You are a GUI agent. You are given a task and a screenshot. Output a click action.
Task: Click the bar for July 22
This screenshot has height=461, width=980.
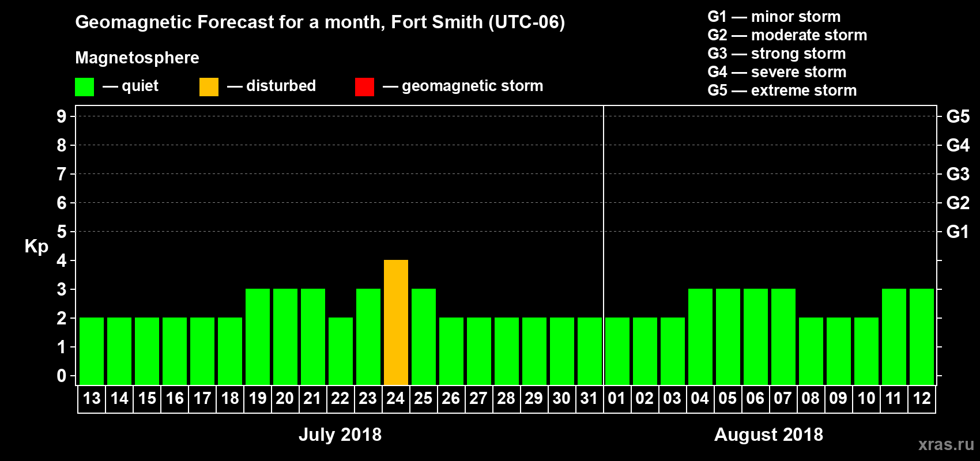(341, 351)
